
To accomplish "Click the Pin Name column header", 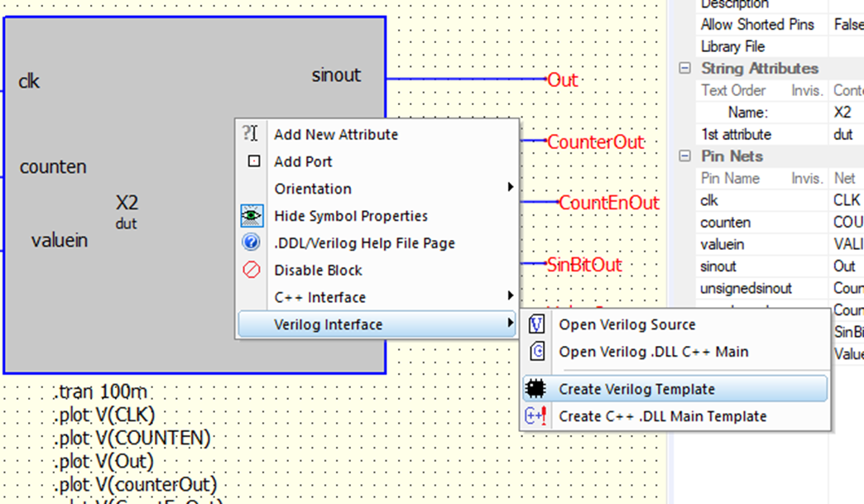I will 730,179.
